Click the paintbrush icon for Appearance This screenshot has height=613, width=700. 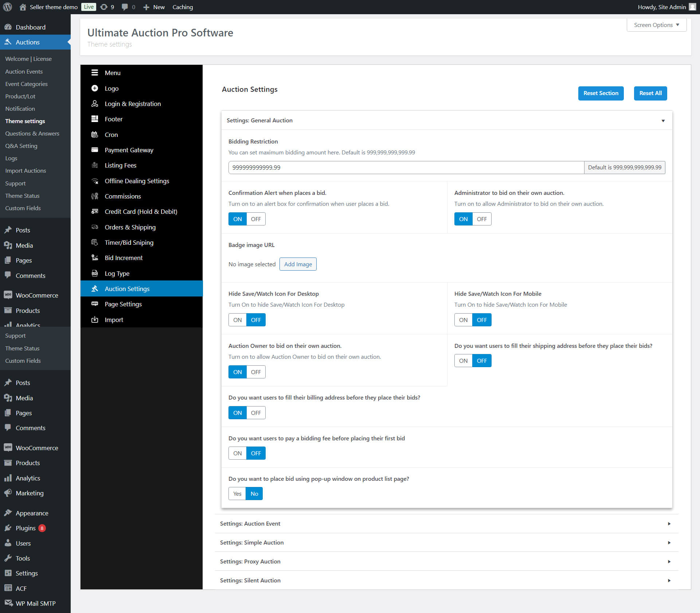click(x=8, y=513)
